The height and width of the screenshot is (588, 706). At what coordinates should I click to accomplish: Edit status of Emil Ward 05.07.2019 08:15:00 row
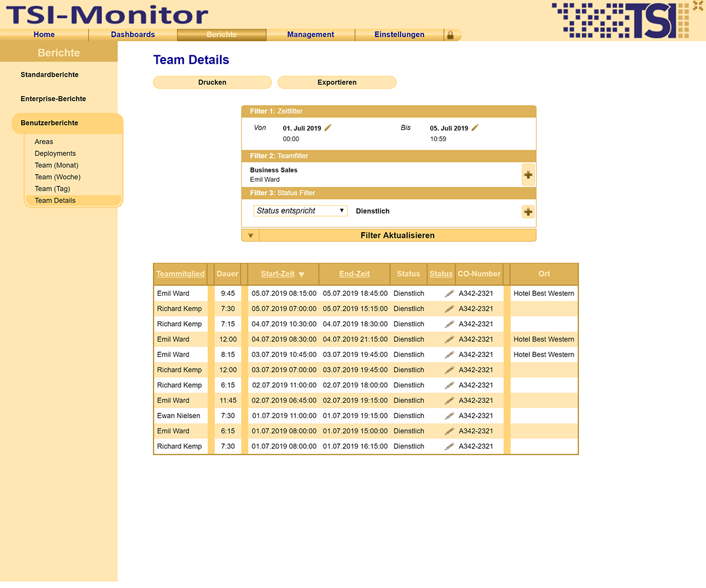(x=449, y=293)
